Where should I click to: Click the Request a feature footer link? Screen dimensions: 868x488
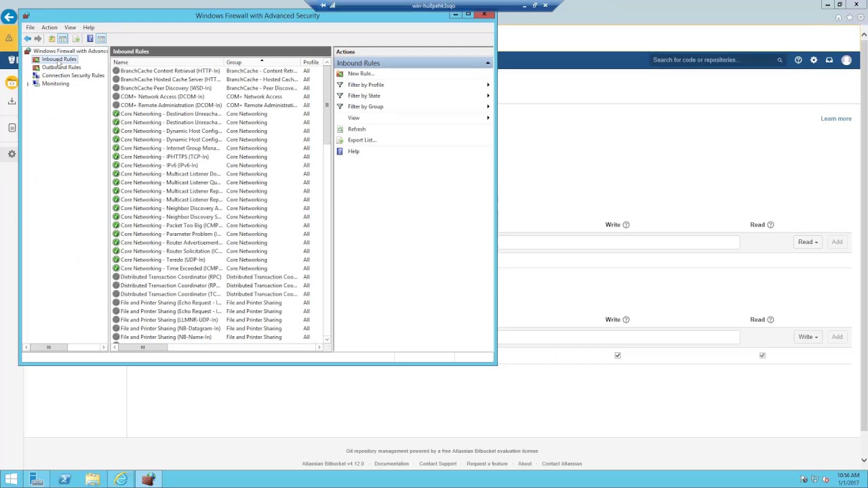(x=487, y=464)
